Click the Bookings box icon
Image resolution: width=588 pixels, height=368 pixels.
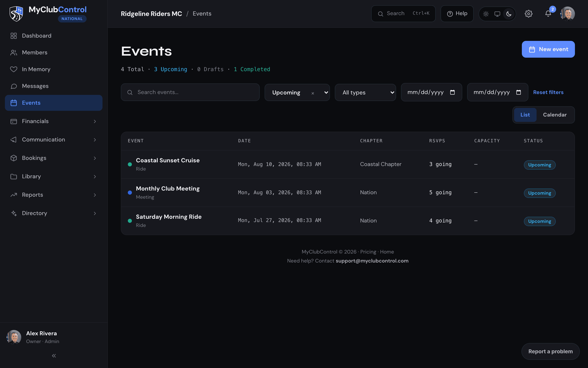(x=14, y=158)
